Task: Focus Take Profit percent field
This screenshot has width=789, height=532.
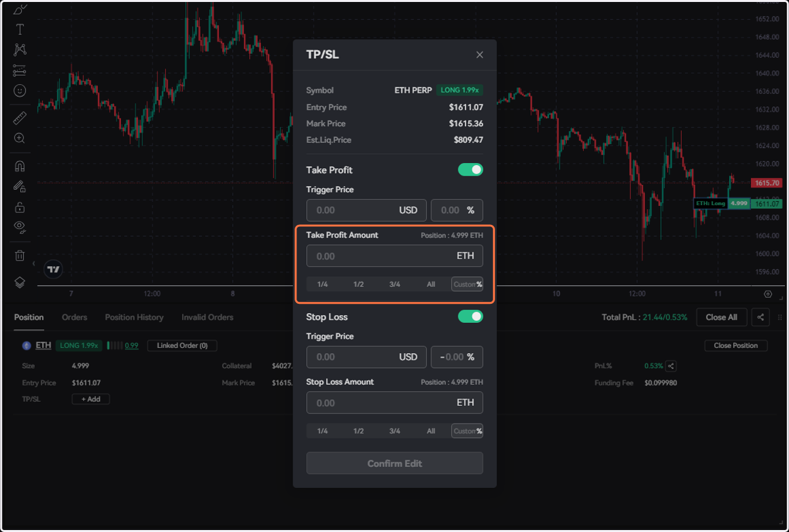Action: [x=457, y=210]
